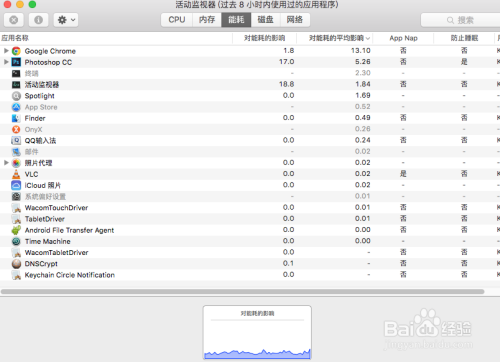Select the Finder row name
This screenshot has width=500, height=362.
click(x=35, y=118)
